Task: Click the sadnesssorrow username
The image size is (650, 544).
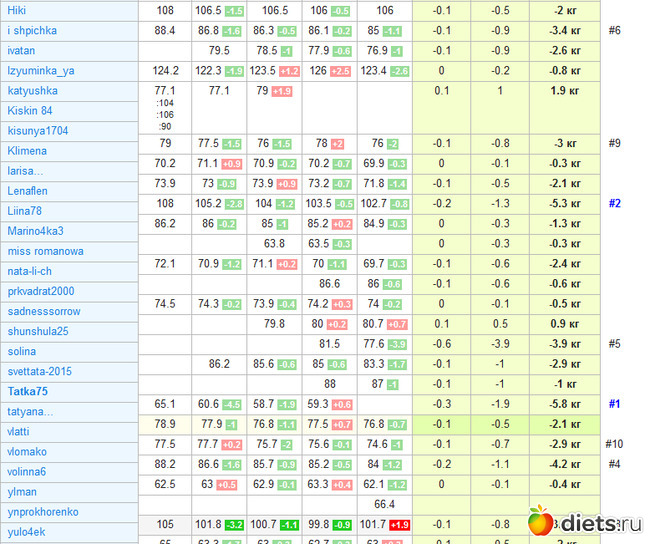Action: tap(43, 311)
